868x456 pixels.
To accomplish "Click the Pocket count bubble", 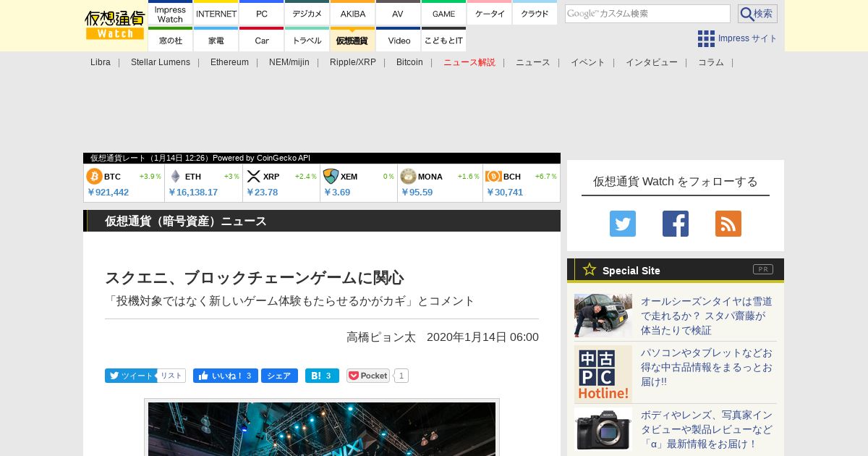I will coord(401,376).
